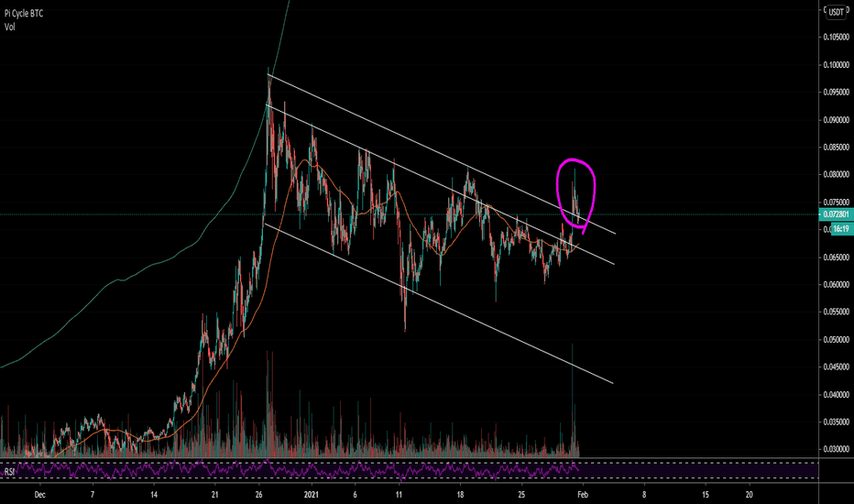Open the USDT currency selector
The height and width of the screenshot is (504, 854).
point(836,12)
